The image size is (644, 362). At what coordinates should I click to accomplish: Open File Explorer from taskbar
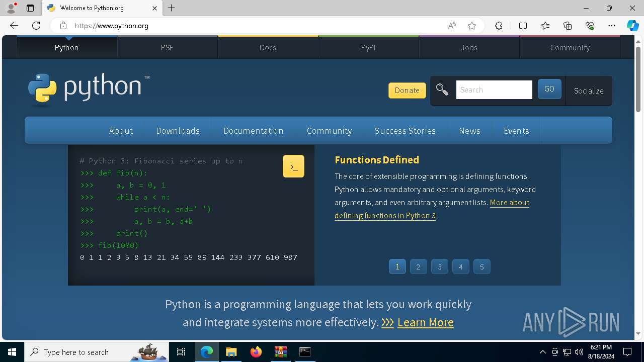[231, 352]
